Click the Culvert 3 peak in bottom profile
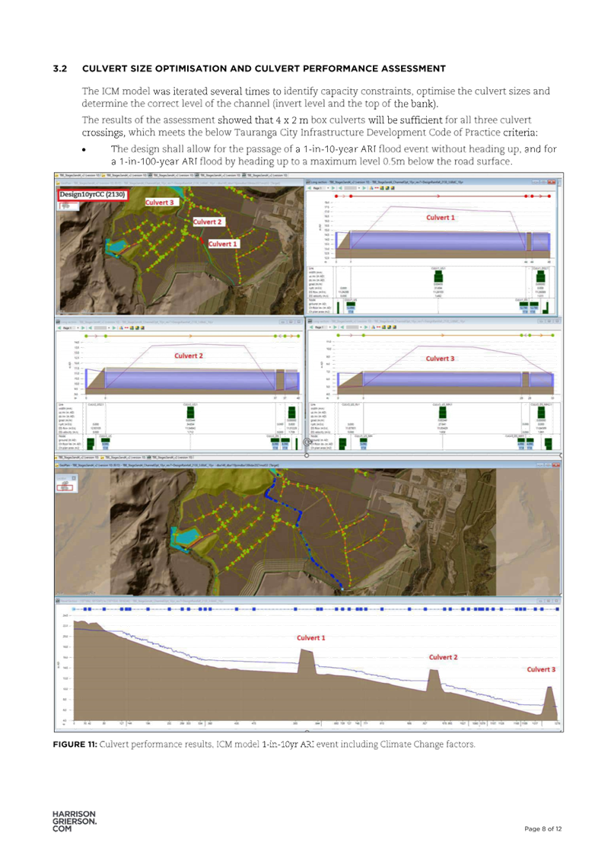 tap(549, 694)
